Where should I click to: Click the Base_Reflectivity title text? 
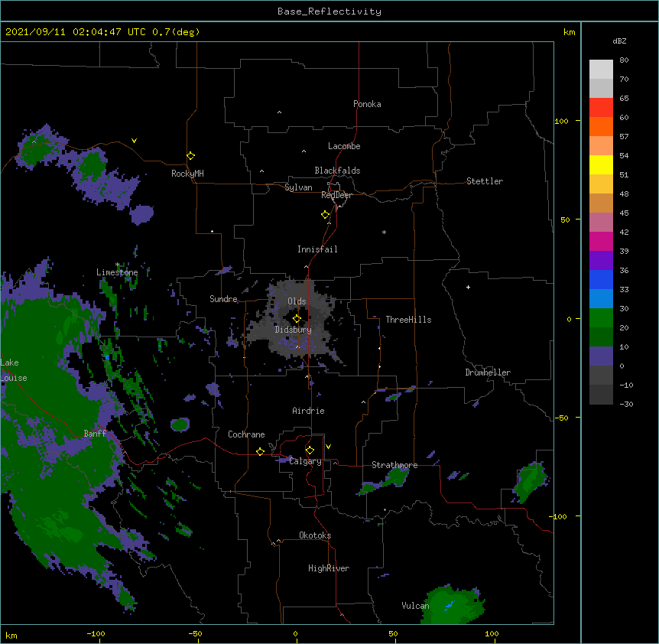click(x=329, y=11)
